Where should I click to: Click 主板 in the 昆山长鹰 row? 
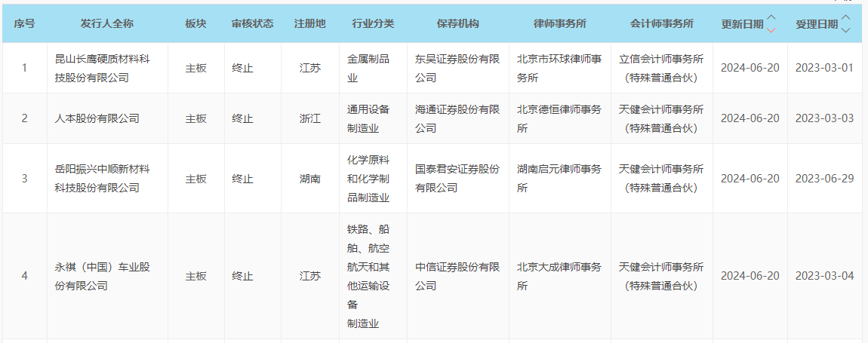[x=196, y=68]
